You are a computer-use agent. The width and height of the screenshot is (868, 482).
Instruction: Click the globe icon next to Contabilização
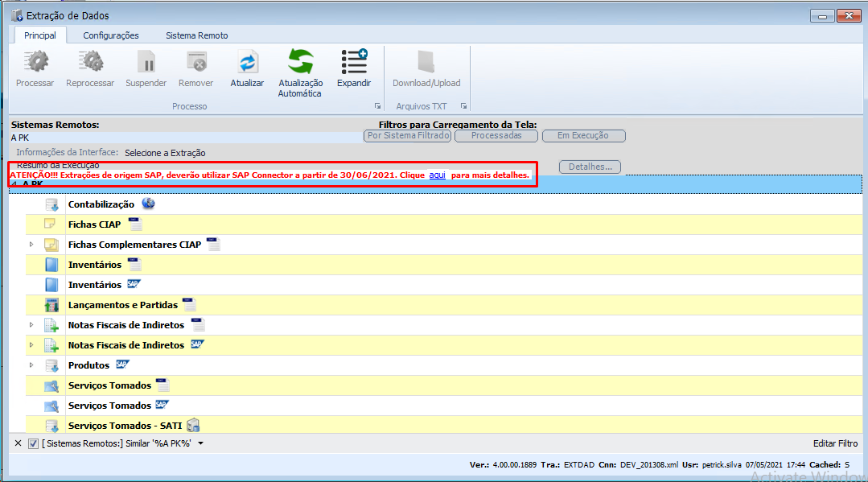(148, 204)
